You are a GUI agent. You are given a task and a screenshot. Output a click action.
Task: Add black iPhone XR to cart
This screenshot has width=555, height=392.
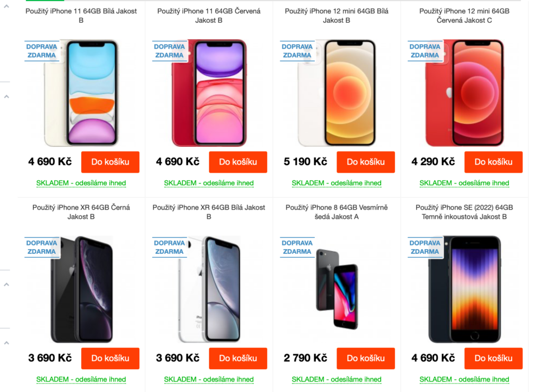(x=110, y=358)
